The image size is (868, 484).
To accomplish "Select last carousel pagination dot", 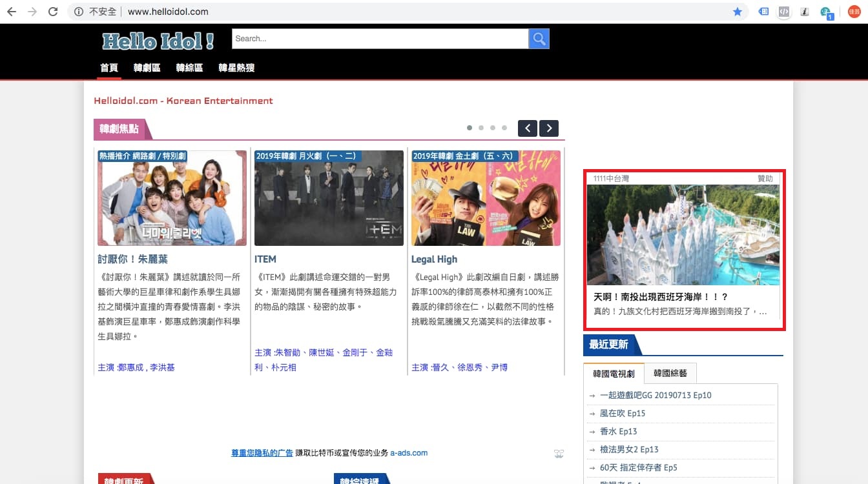I will coord(504,128).
